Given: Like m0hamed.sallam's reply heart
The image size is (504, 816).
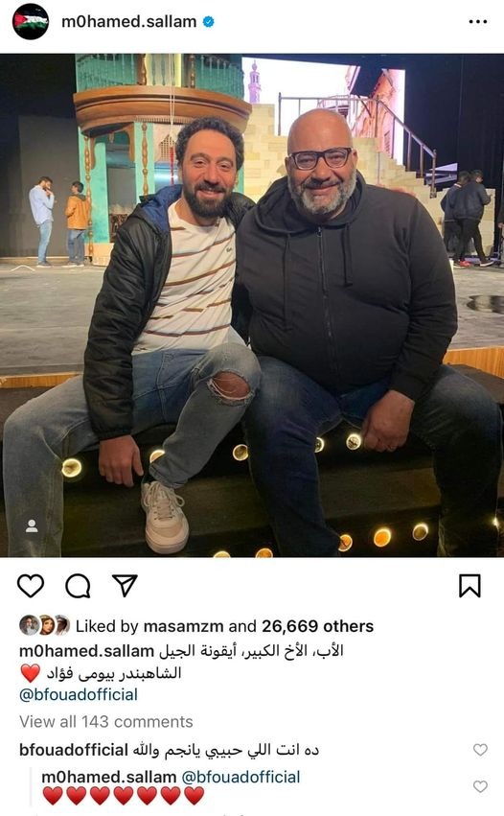Looking at the screenshot, I should pyautogui.click(x=480, y=786).
